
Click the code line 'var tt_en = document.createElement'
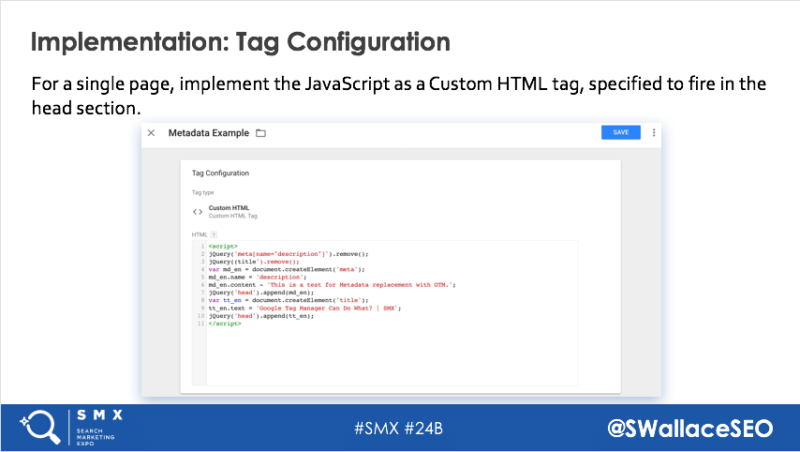click(288, 300)
